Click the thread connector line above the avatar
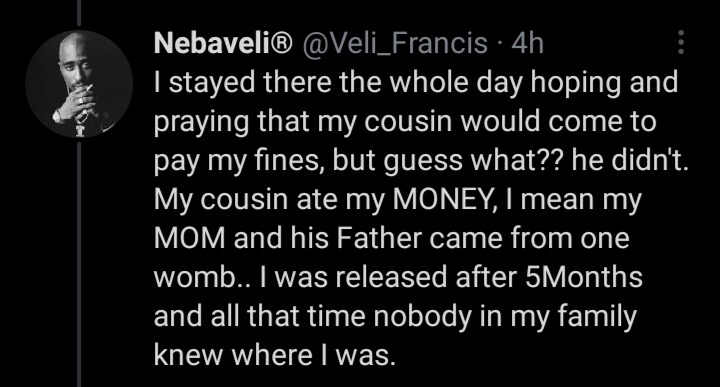 coord(79,13)
